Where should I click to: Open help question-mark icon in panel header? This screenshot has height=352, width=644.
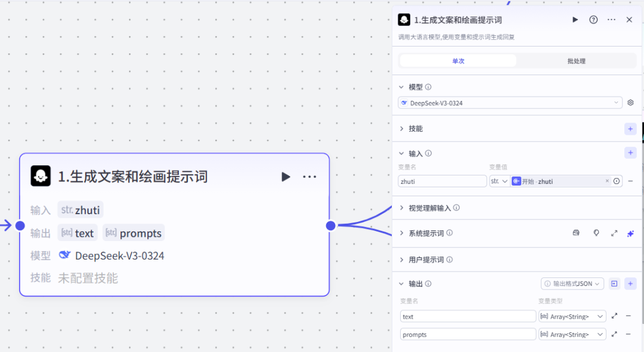(x=593, y=20)
